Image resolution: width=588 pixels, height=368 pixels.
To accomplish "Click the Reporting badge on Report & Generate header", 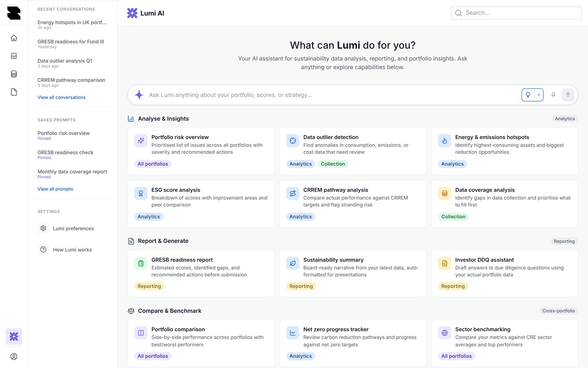I will tap(564, 241).
